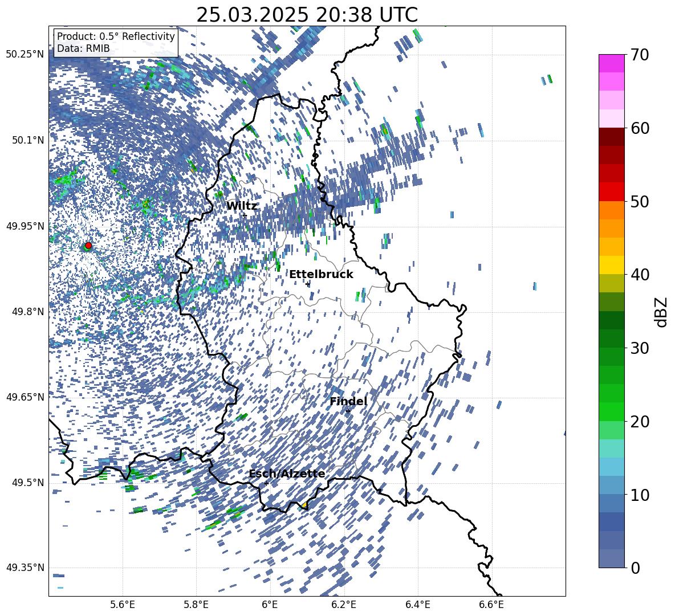Click the dBZ colorbar axis label
This screenshot has width=675, height=616.
[662, 312]
